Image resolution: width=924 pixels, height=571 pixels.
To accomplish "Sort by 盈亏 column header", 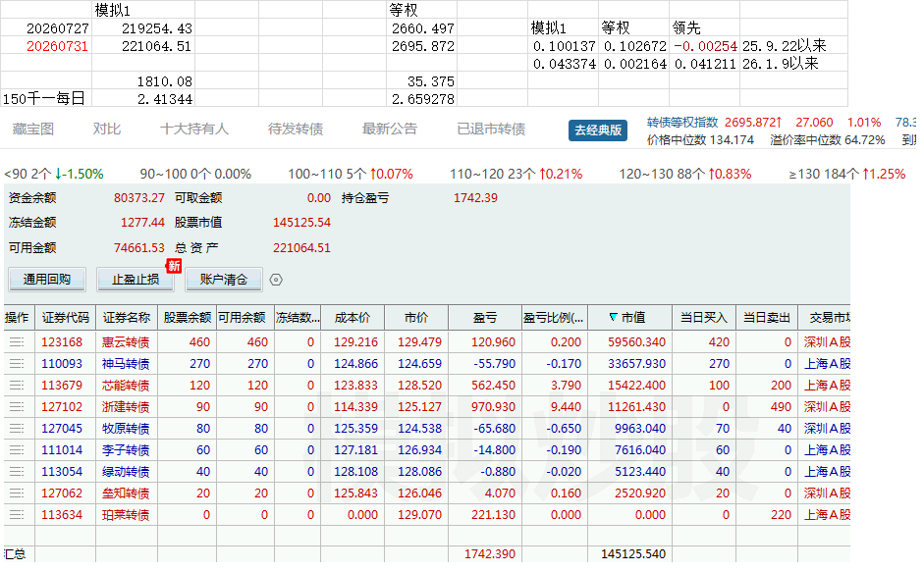I will [485, 318].
